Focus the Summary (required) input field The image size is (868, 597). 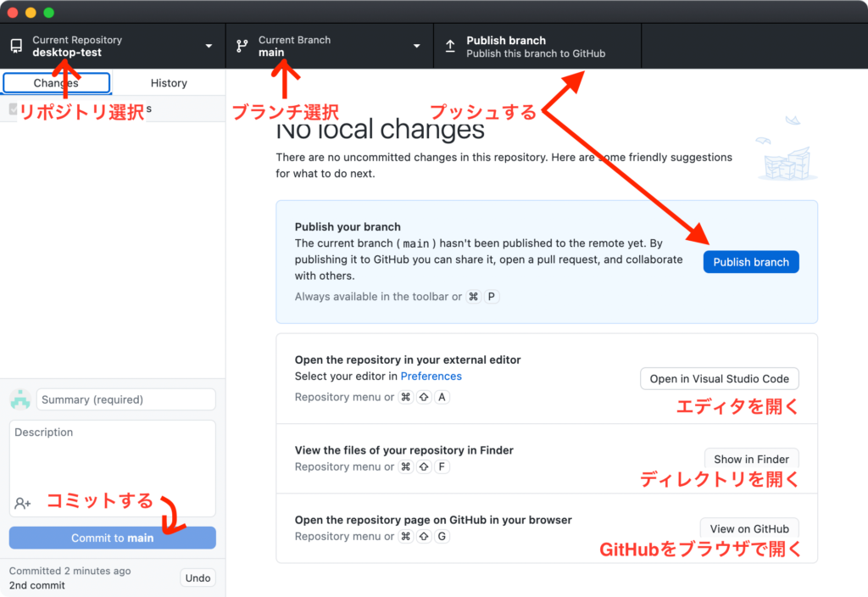(125, 400)
